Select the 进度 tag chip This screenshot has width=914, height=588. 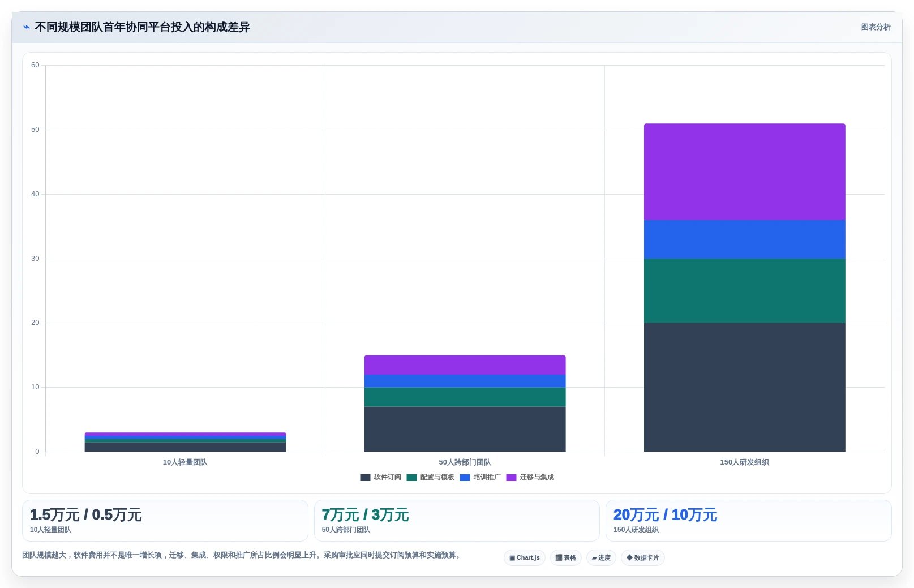pos(601,558)
